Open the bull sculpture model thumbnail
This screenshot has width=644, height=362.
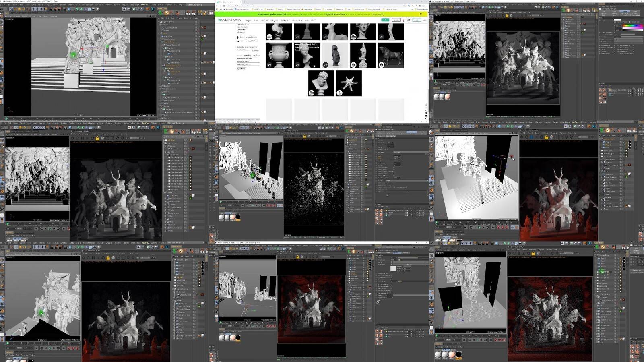coord(391,55)
